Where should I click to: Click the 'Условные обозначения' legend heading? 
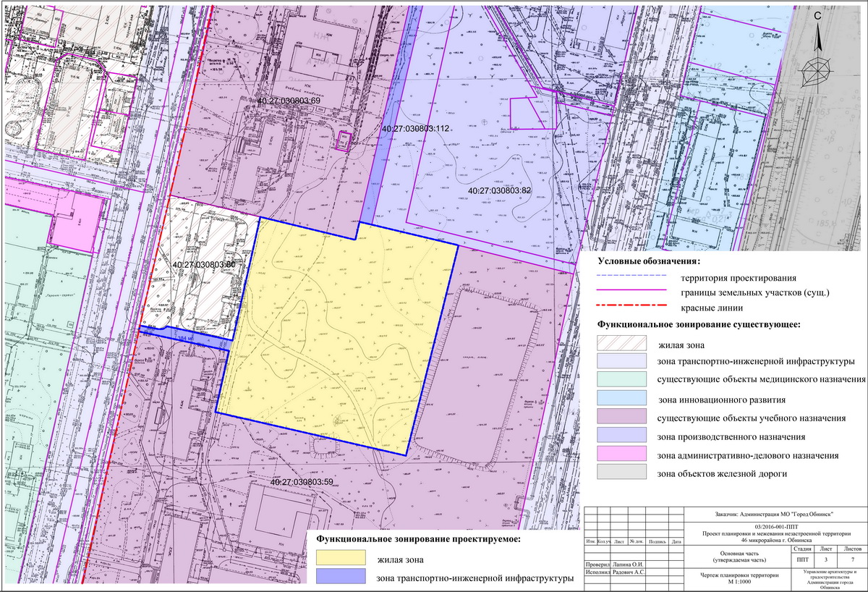(650, 261)
